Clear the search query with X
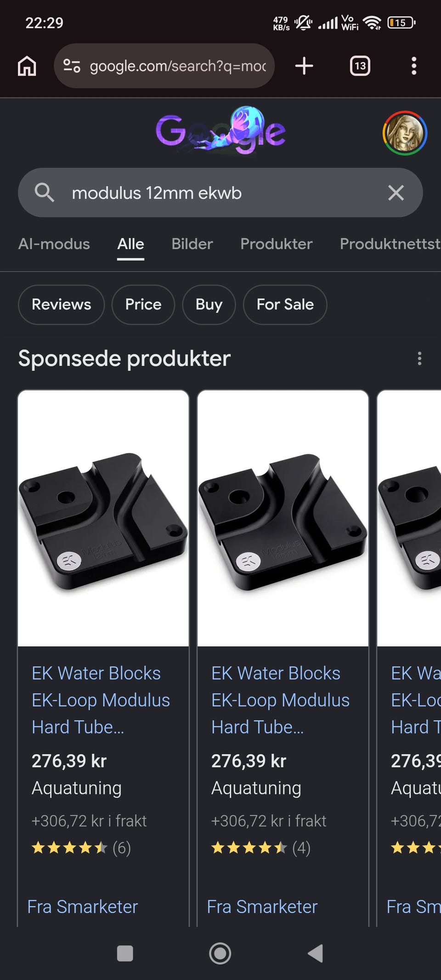 pyautogui.click(x=396, y=193)
